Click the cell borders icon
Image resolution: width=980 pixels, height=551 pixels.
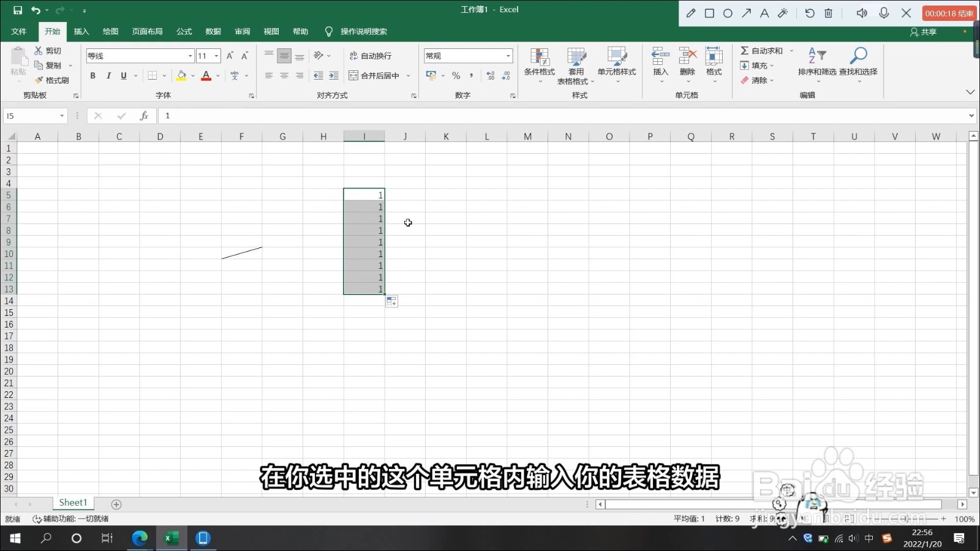[153, 75]
